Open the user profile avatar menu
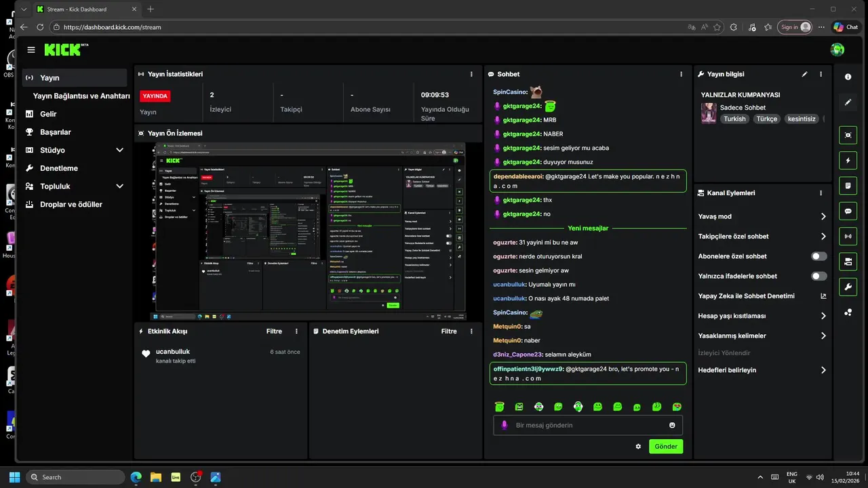The width and height of the screenshot is (868, 488). [x=837, y=49]
